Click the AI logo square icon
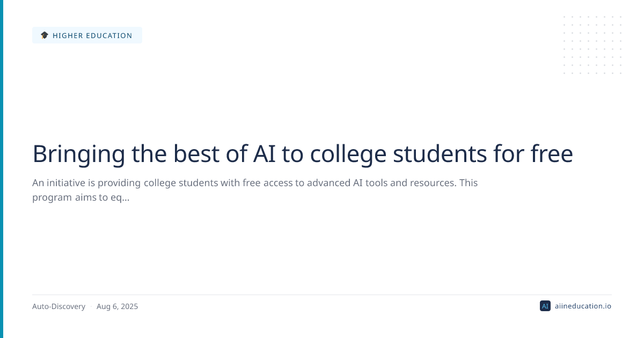This screenshot has height=338, width=644. 545,306
